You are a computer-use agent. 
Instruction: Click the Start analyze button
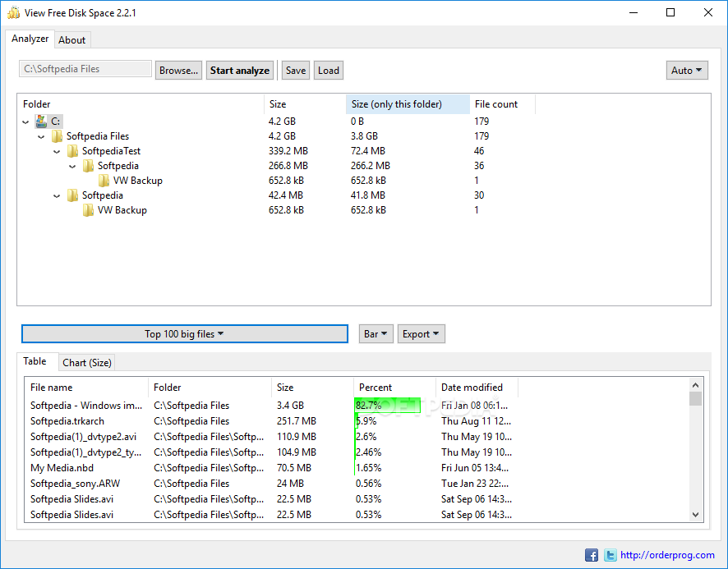click(x=240, y=71)
